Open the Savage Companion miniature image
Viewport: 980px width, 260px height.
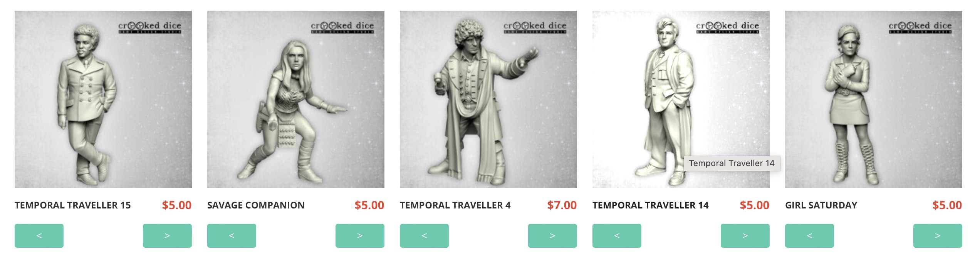(296, 99)
